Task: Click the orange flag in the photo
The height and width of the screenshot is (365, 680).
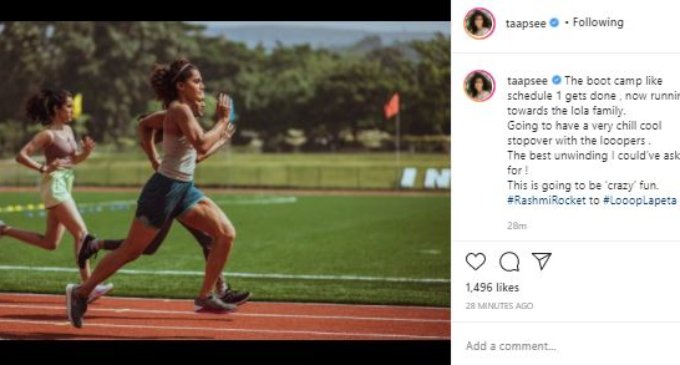Action: [x=392, y=106]
